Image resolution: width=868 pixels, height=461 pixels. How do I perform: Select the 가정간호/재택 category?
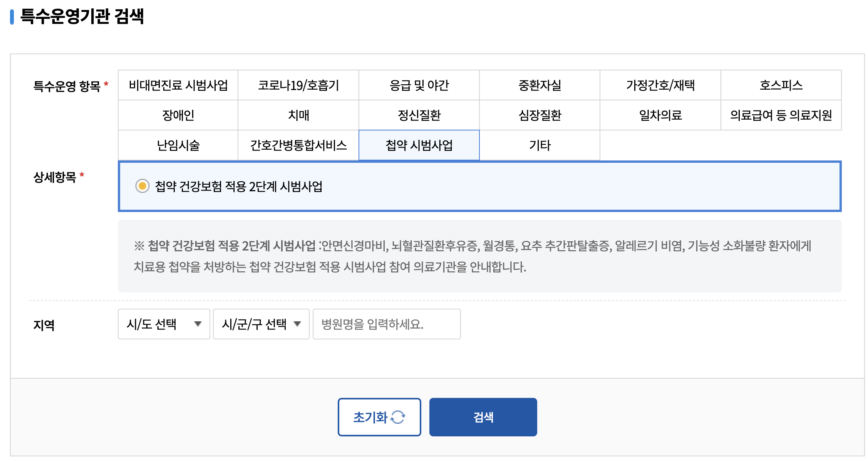(x=660, y=86)
